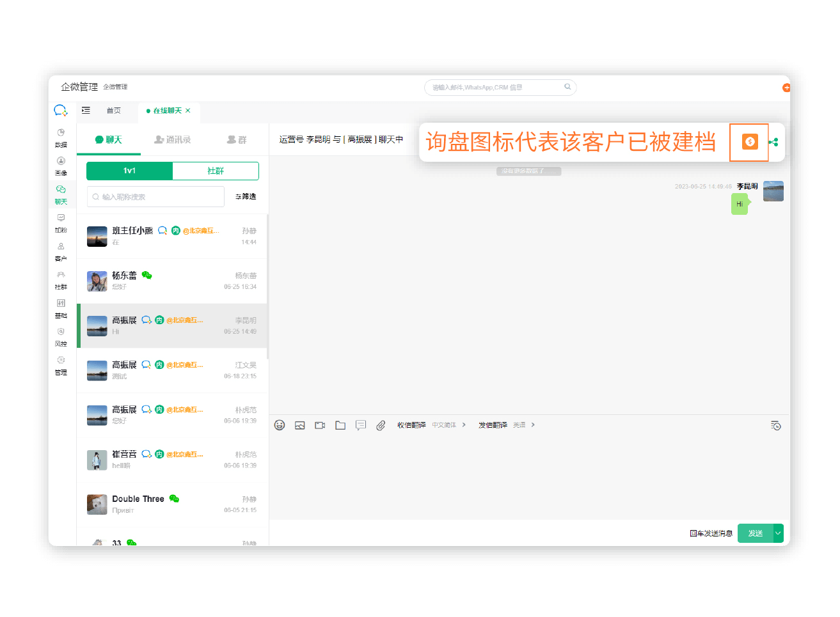Send an image using the picture icon
The width and height of the screenshot is (840, 617).
click(x=299, y=425)
